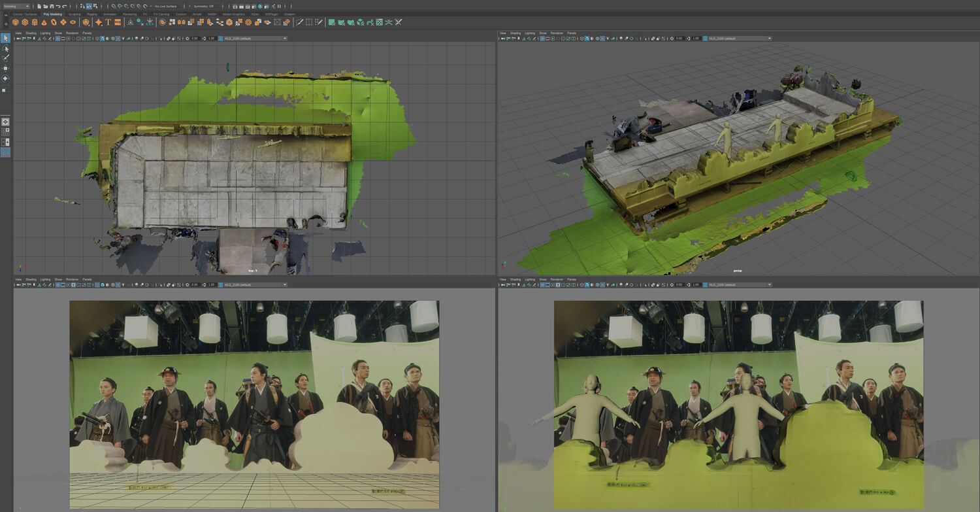980x512 pixels.
Task: Click the Redo arrow icon
Action: (64, 6)
